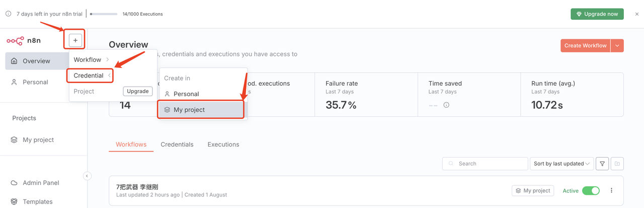The image size is (644, 208).
Task: Click the Upgrade now button
Action: pos(597,14)
